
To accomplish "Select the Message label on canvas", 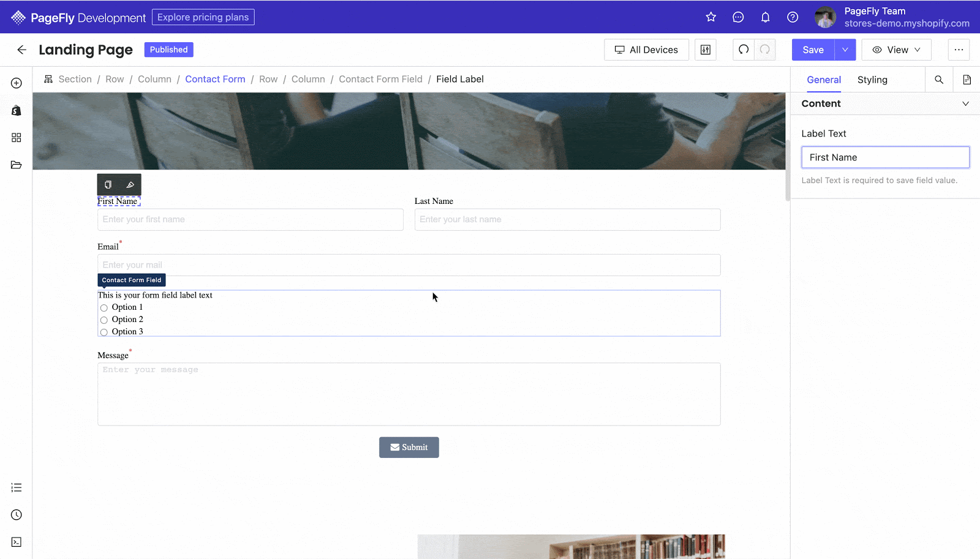I will [x=113, y=356].
